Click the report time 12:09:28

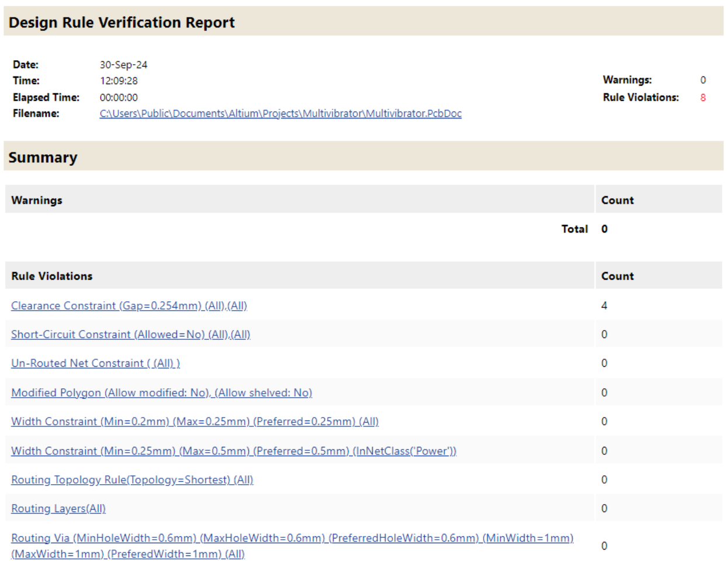(119, 81)
